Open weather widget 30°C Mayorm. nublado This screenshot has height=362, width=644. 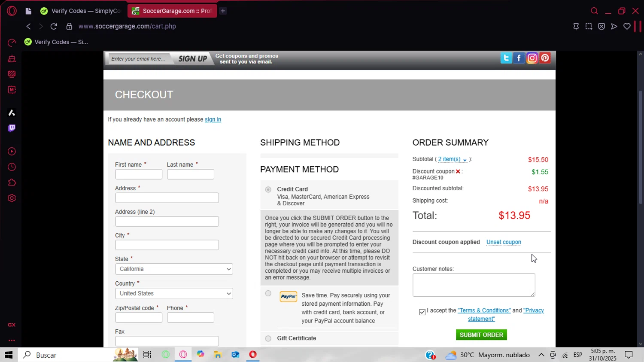pyautogui.click(x=488, y=355)
